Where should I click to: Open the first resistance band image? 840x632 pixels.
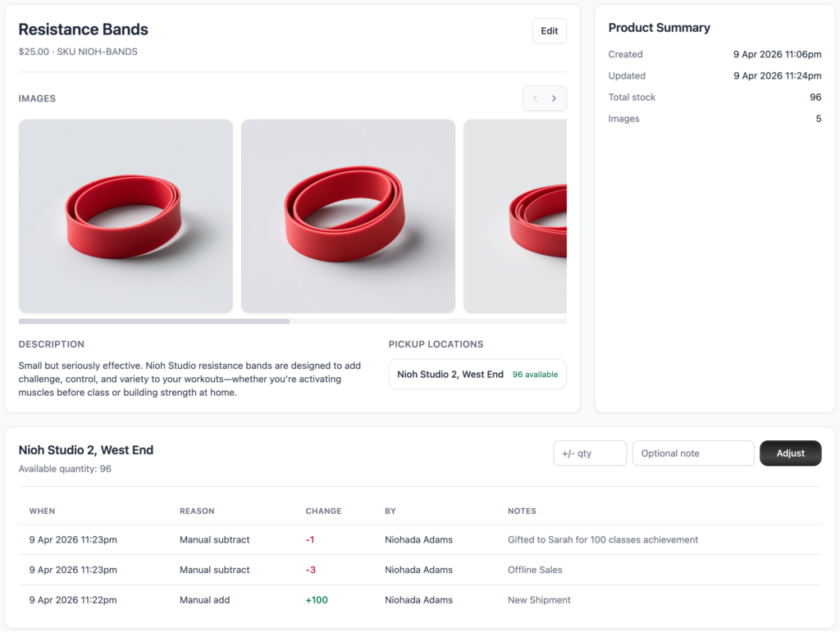(126, 216)
